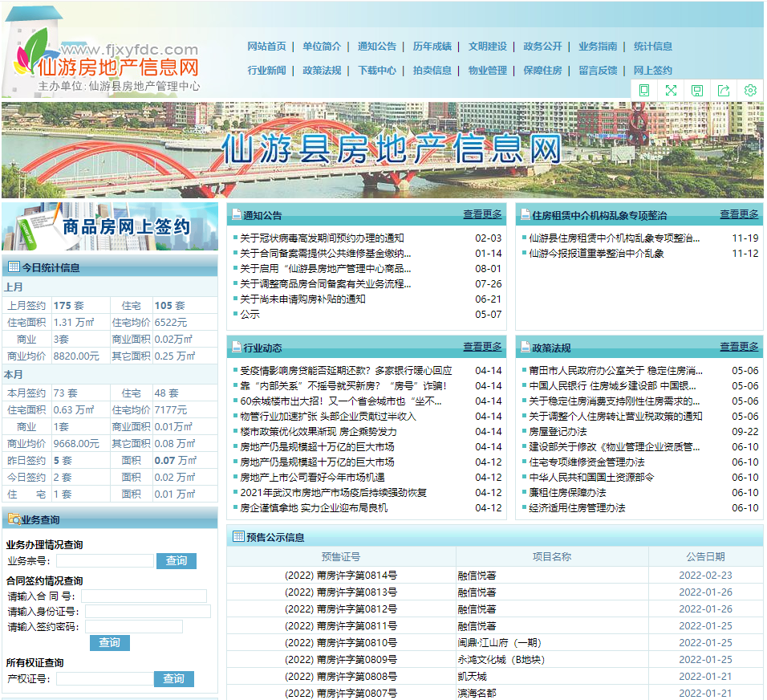Click the share arrow icon
This screenshot has width=767, height=700.
coord(724,91)
